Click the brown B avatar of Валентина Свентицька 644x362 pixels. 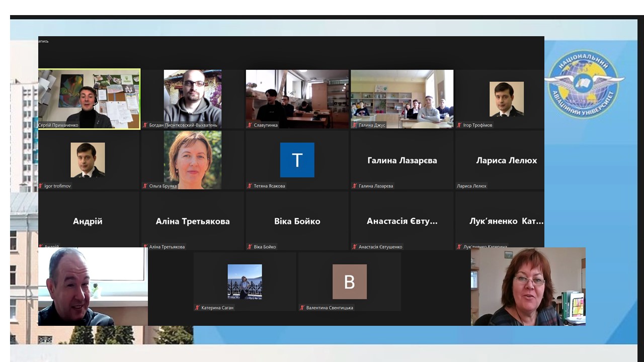pos(349,282)
